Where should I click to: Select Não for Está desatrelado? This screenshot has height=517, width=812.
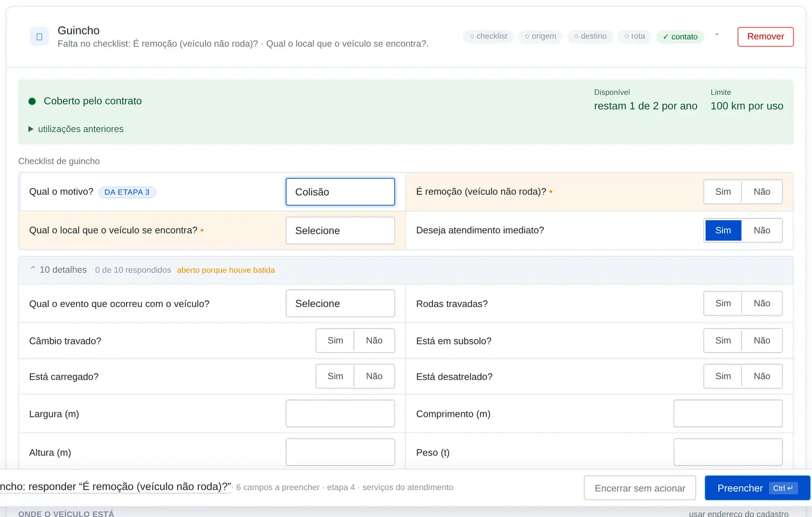[x=762, y=376]
